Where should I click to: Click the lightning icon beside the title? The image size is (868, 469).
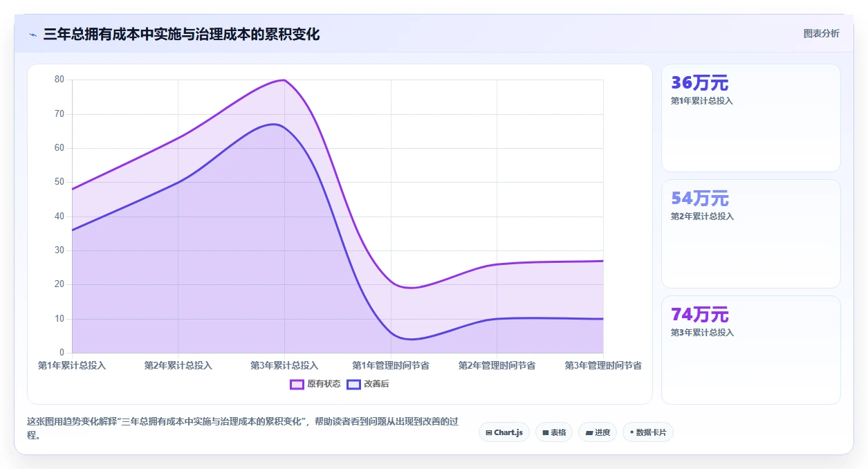[33, 35]
